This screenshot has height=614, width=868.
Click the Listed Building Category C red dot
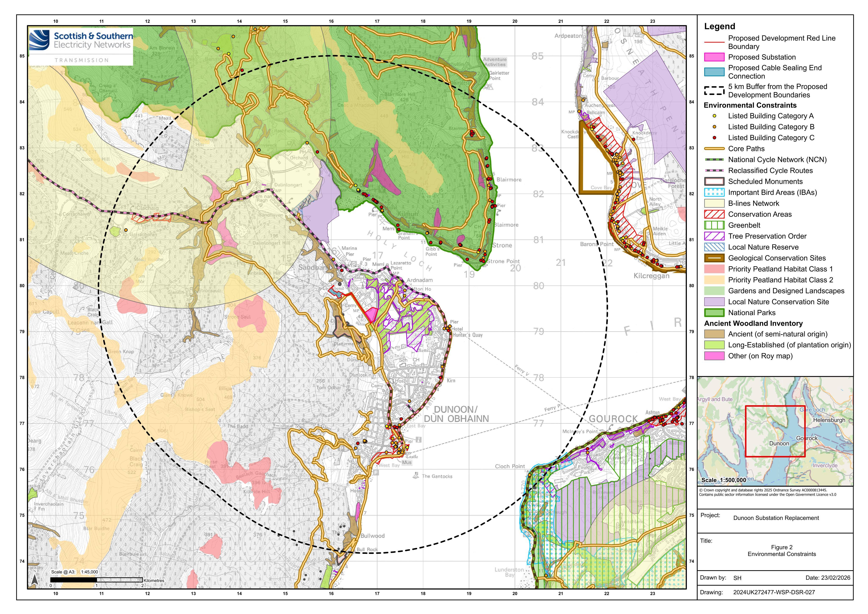pyautogui.click(x=714, y=138)
